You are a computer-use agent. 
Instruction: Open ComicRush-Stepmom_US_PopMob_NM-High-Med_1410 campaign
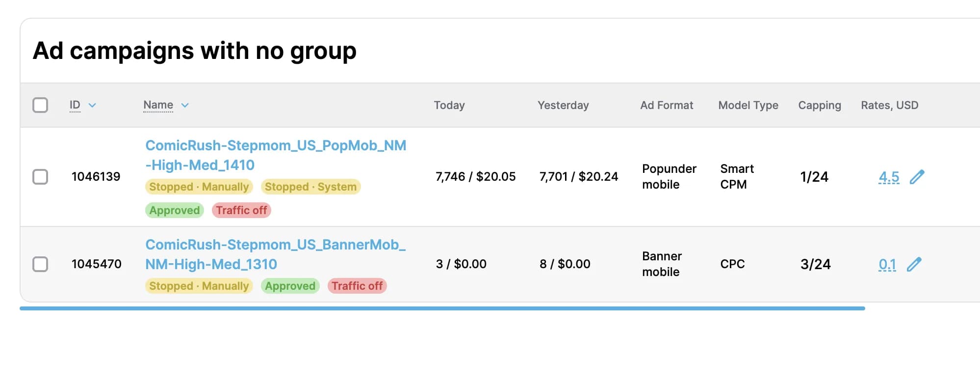[x=276, y=155]
